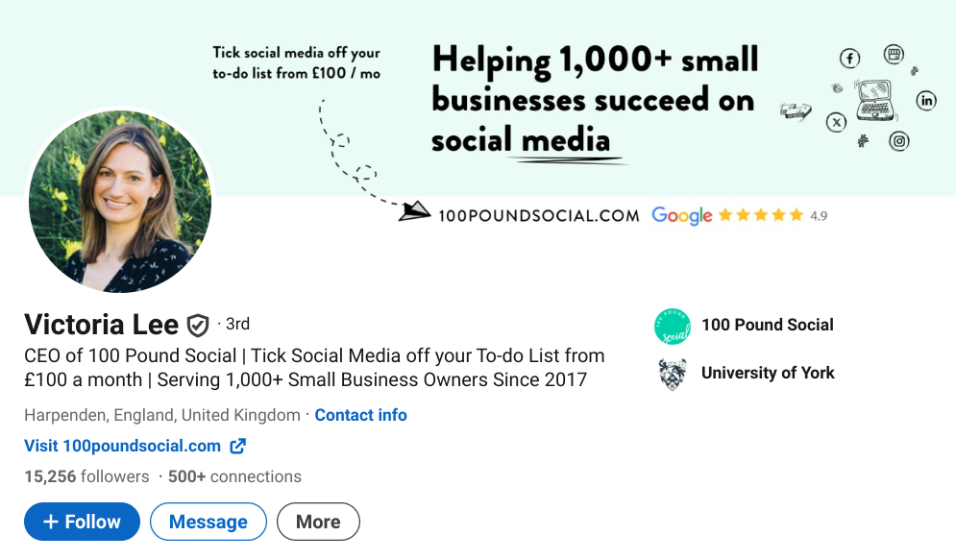Open the More options menu
956x560 pixels.
point(318,522)
